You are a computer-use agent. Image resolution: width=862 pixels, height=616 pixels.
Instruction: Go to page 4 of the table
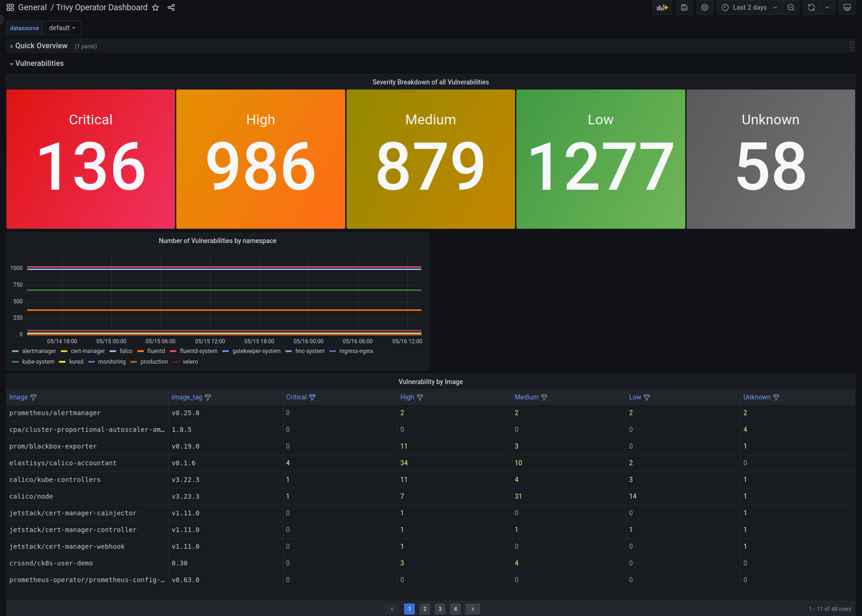click(455, 609)
